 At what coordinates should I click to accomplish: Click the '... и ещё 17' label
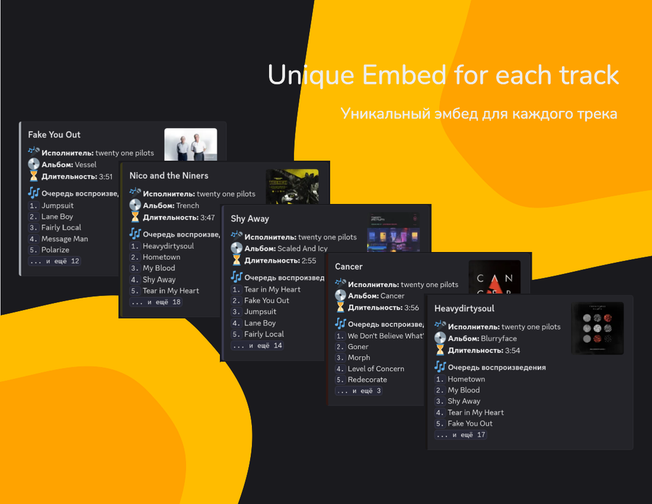click(461, 435)
